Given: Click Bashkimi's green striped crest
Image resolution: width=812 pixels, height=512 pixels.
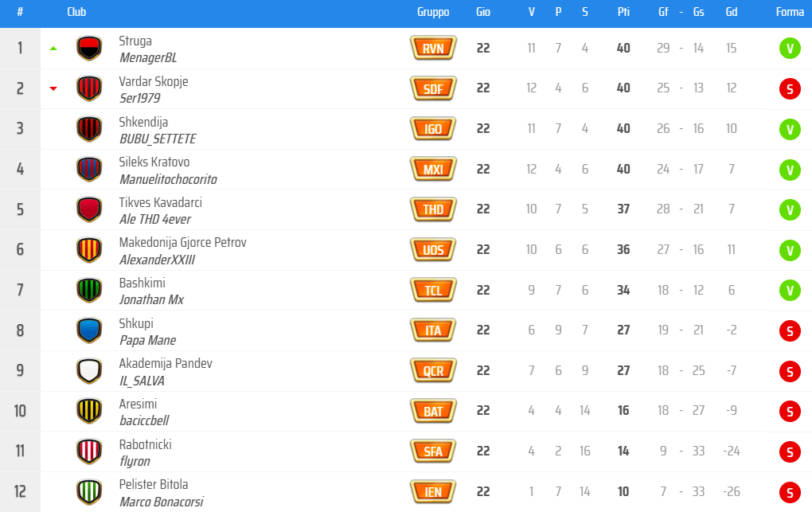Looking at the screenshot, I should pyautogui.click(x=89, y=290).
